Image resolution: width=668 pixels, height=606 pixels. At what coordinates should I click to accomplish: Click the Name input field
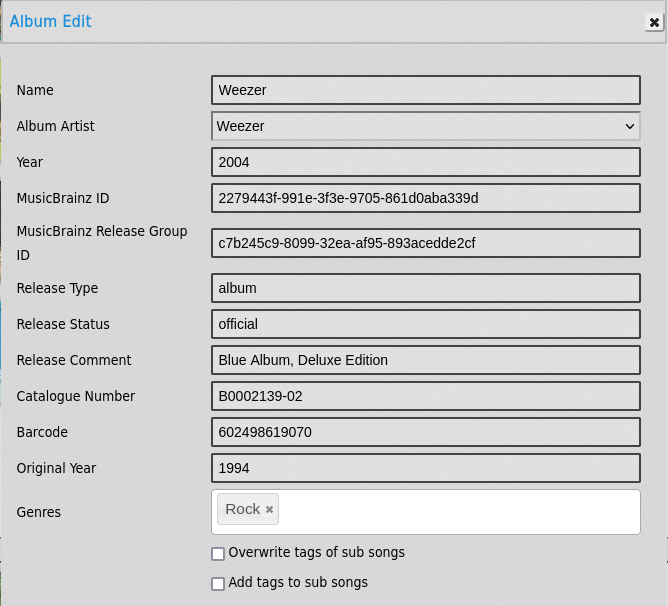[x=425, y=90]
